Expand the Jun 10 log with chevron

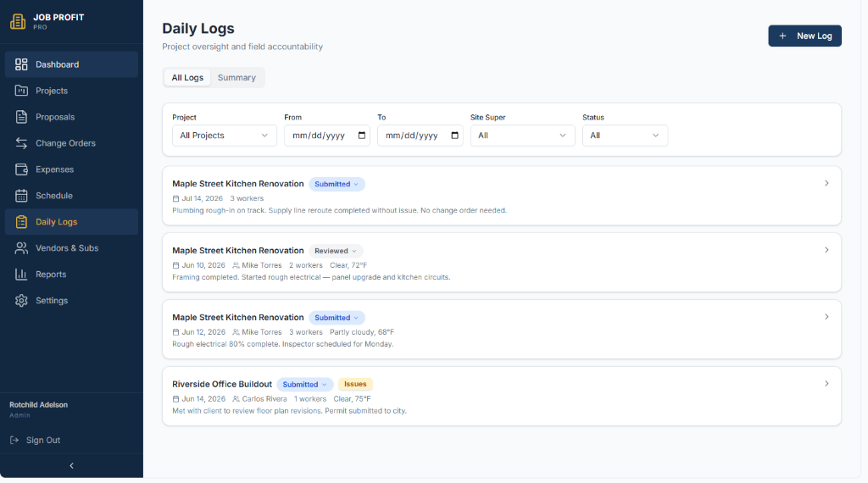click(x=826, y=250)
